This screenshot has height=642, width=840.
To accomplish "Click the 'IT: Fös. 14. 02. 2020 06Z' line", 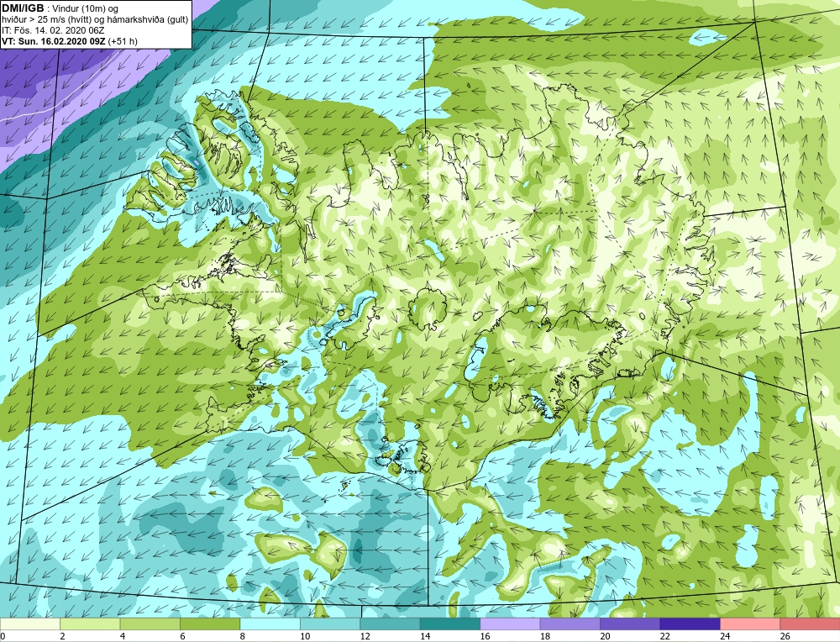I will pos(53,30).
